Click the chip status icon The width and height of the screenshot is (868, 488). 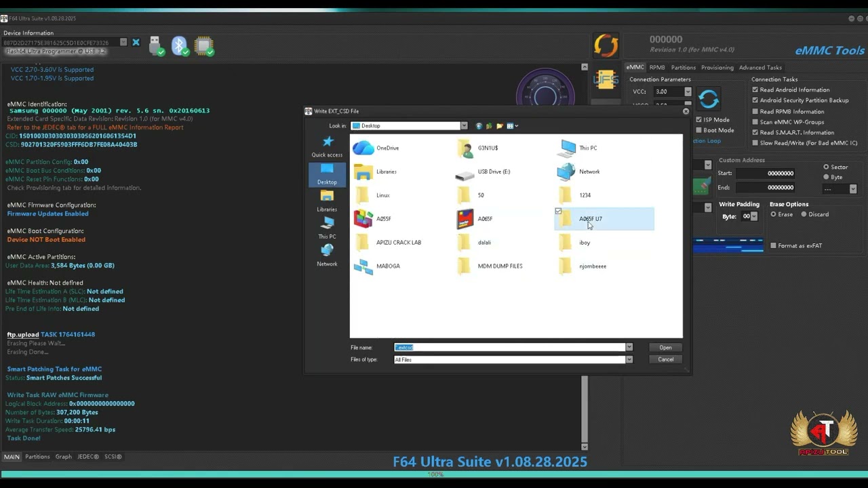click(x=203, y=45)
